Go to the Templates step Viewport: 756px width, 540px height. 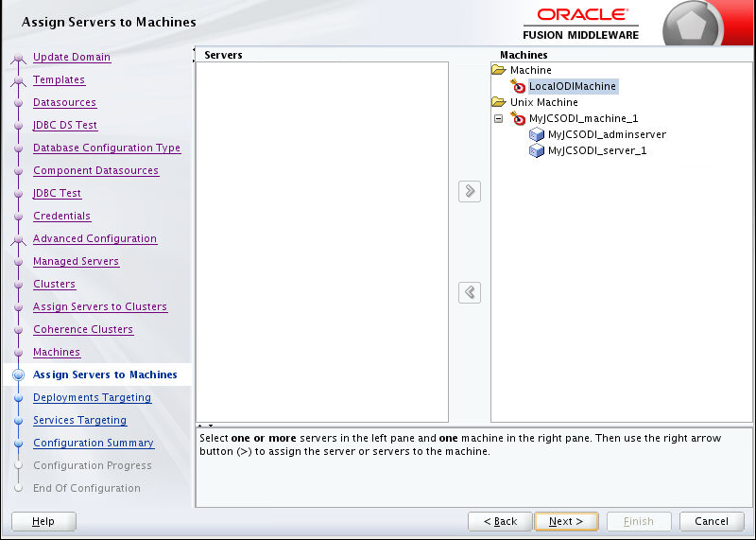coord(59,79)
